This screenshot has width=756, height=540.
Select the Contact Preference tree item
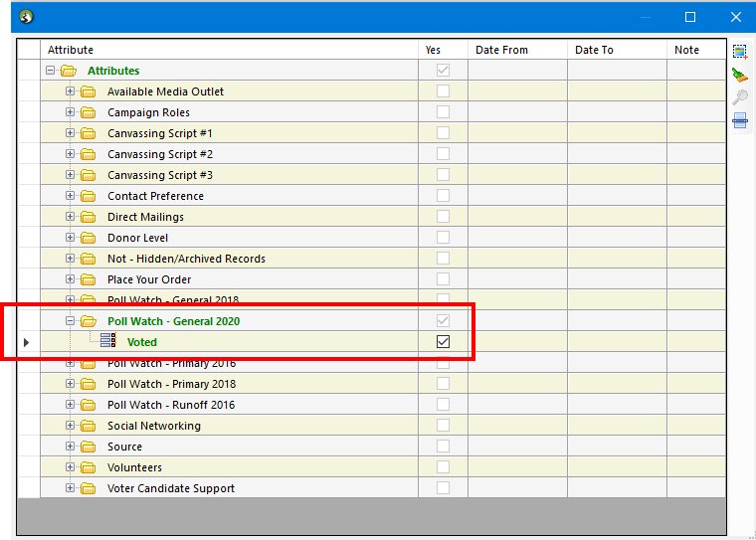point(155,196)
